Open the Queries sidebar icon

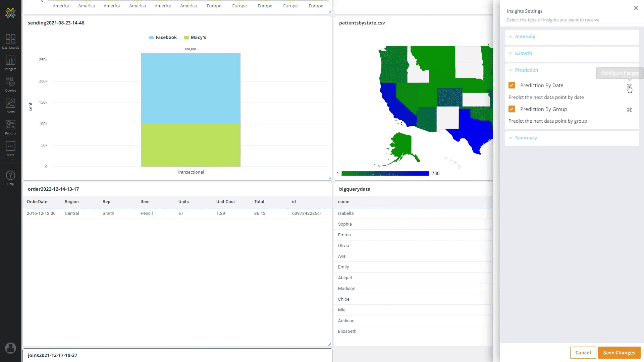tap(10, 84)
